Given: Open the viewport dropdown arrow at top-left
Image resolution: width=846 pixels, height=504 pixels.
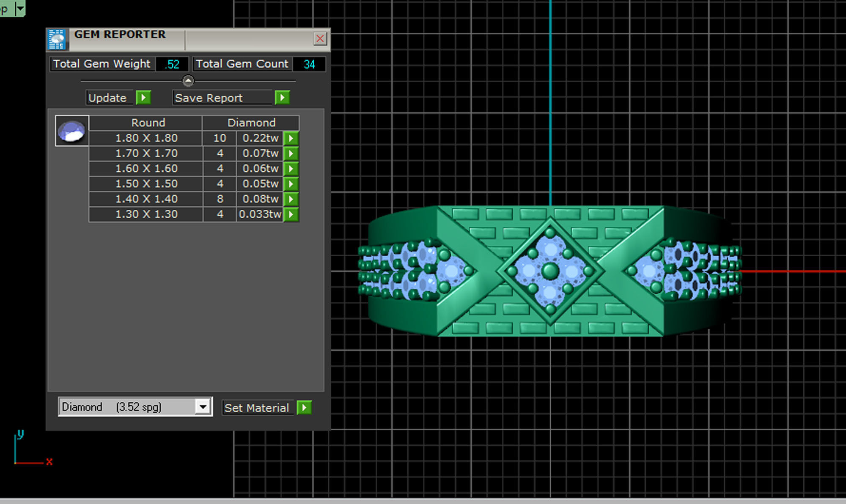Looking at the screenshot, I should coord(20,8).
